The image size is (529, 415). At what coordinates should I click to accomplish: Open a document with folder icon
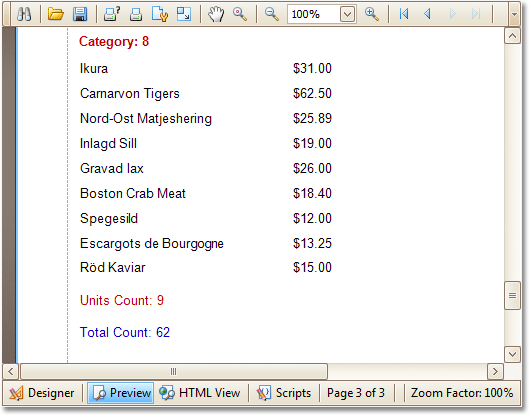(55, 14)
